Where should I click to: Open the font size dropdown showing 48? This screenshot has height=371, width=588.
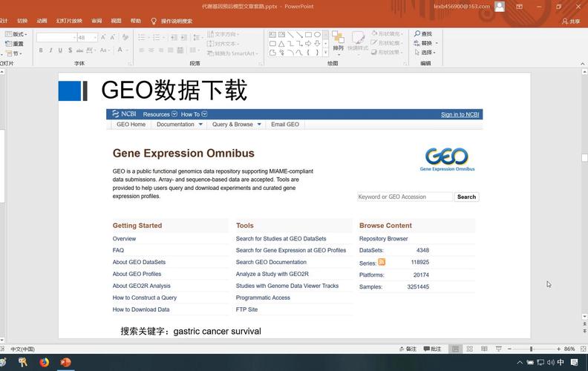coord(95,38)
